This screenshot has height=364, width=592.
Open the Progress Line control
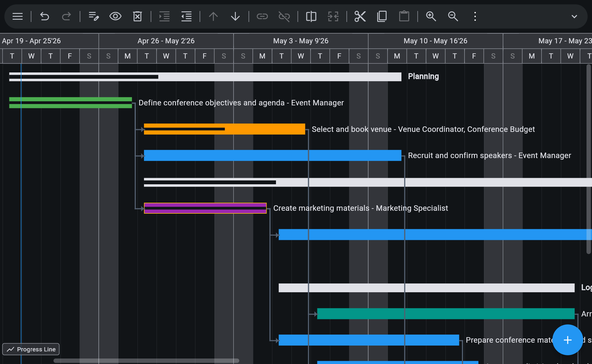click(x=31, y=349)
